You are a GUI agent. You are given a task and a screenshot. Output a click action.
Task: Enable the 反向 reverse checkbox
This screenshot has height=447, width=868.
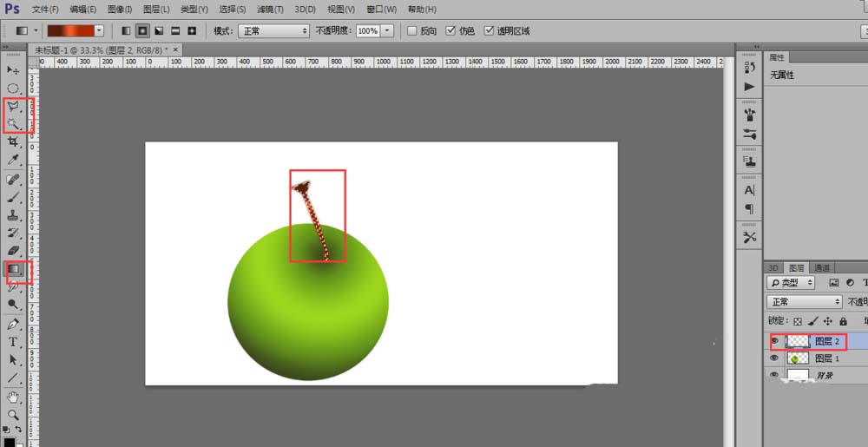pos(412,30)
